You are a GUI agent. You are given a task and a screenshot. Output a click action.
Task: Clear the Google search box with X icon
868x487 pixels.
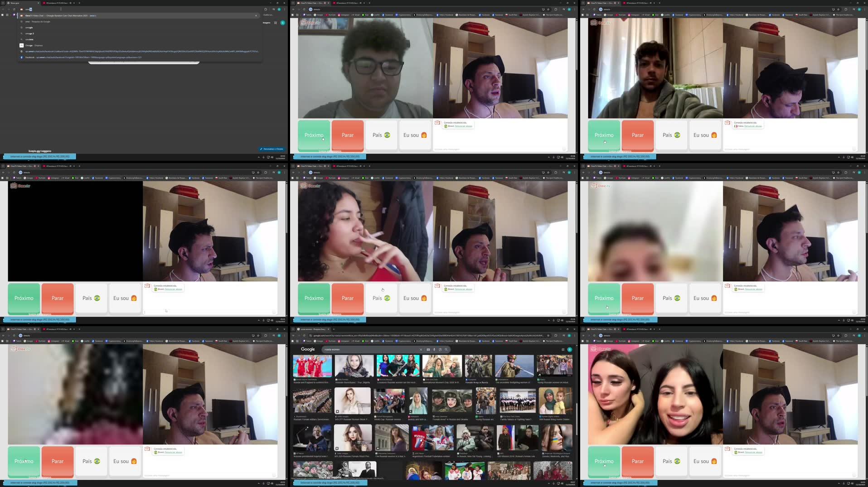(x=421, y=349)
